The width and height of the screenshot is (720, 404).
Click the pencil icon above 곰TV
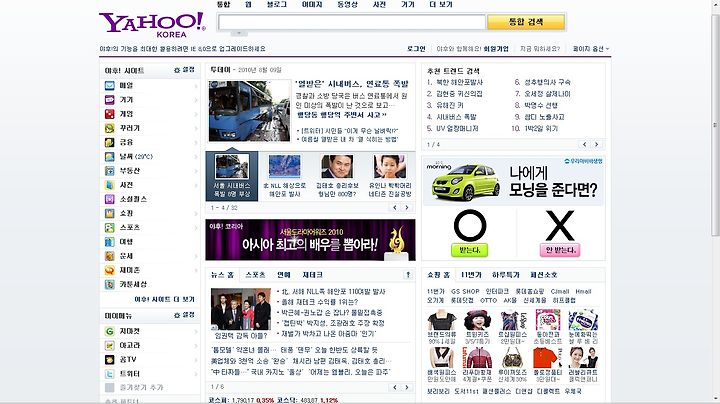click(110, 345)
